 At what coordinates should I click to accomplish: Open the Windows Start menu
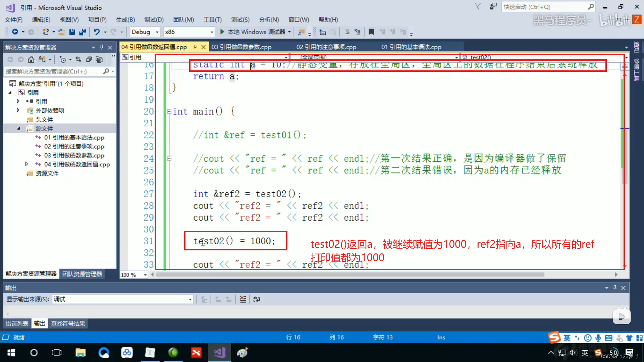click(11, 353)
